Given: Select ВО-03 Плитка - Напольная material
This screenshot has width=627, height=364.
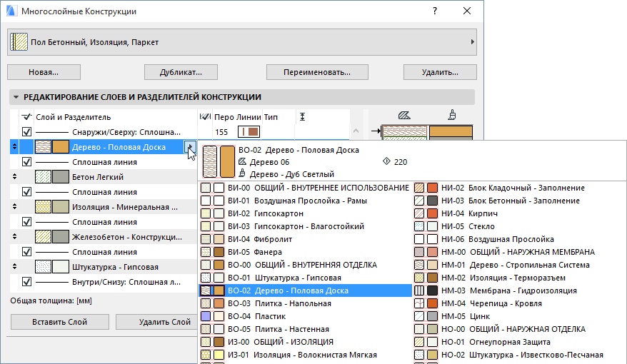Looking at the screenshot, I should [306, 303].
